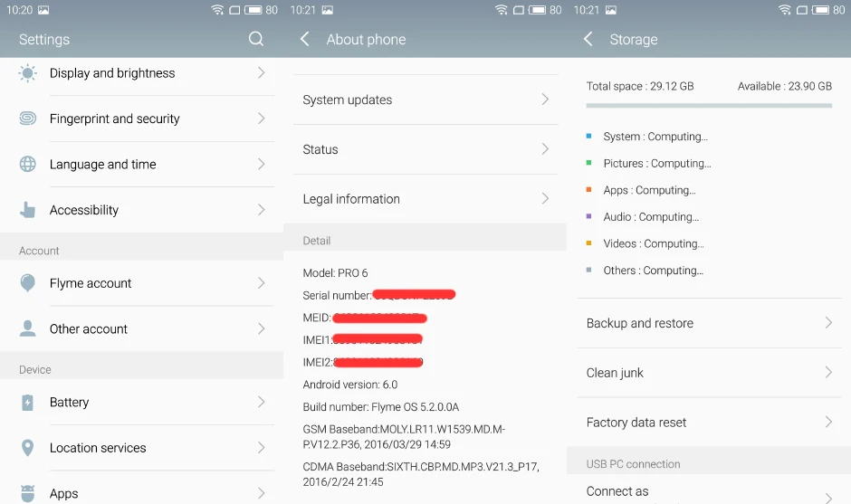Tap the Fingerprint and security icon
Image resolution: width=851 pixels, height=504 pixels.
(28, 119)
